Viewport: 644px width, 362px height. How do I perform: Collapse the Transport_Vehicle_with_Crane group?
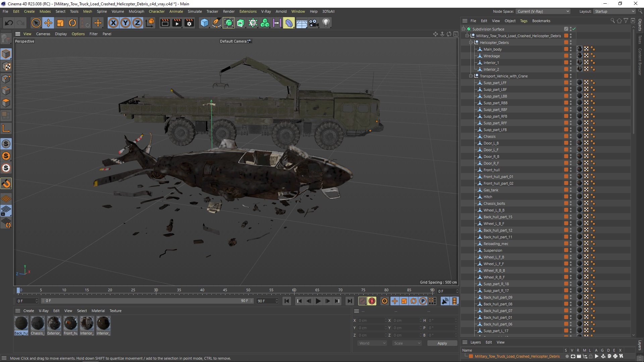pos(471,76)
